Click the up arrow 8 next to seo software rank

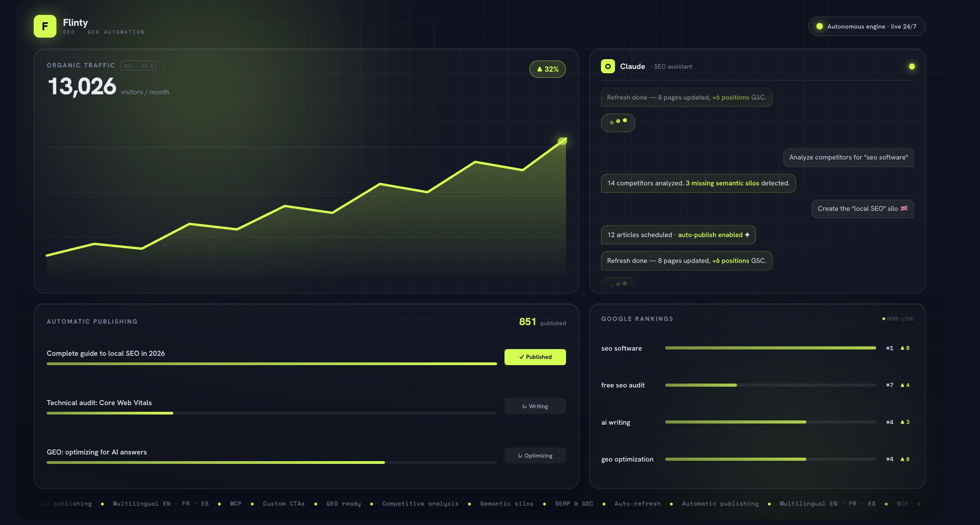point(905,348)
